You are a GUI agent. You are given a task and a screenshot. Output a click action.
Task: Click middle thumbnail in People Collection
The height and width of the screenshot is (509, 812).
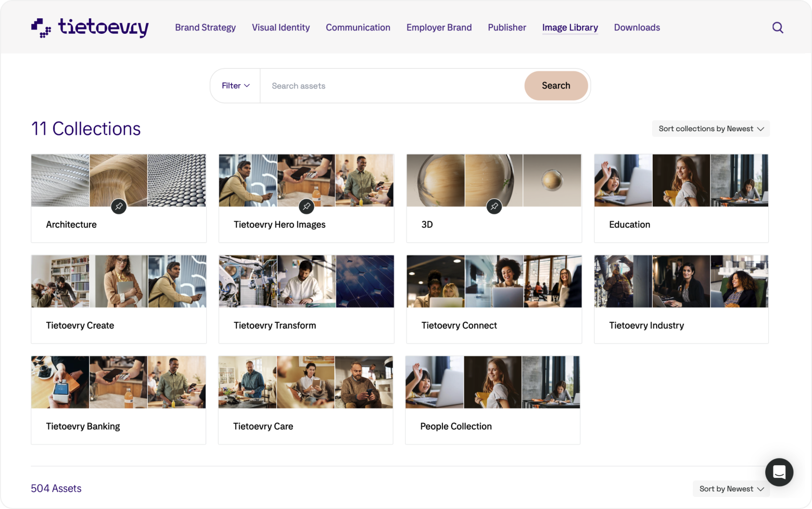[493, 382]
